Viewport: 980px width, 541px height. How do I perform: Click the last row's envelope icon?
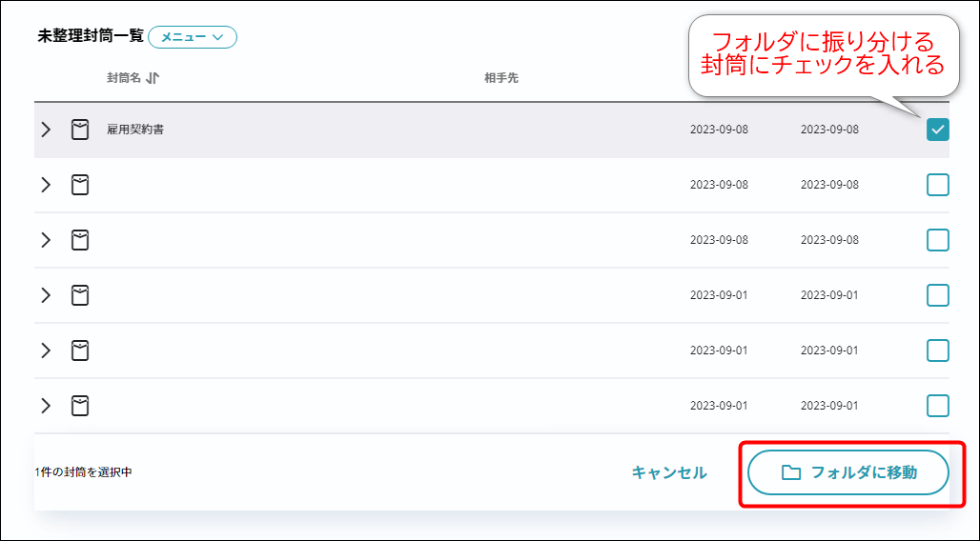(x=80, y=406)
